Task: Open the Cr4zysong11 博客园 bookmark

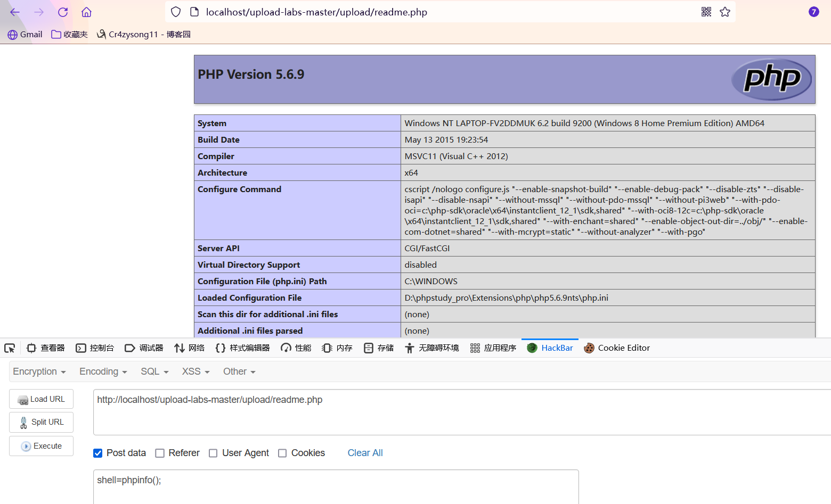Action: 144,35
